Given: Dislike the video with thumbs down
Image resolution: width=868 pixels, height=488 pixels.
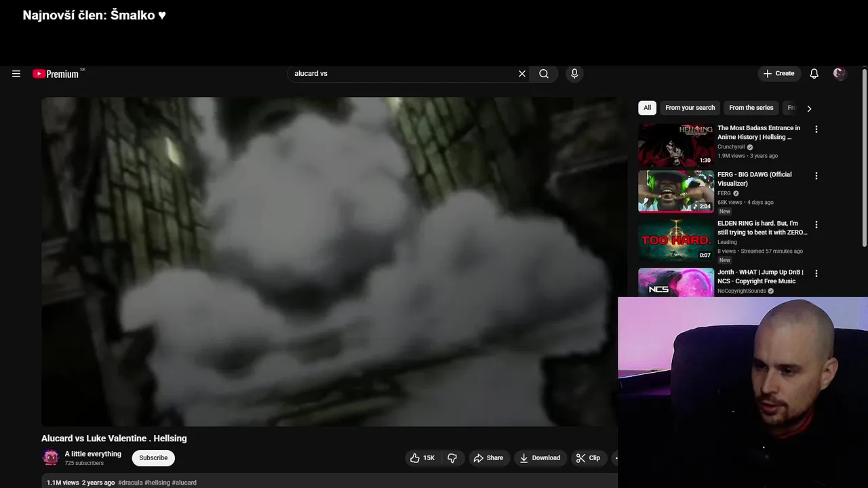Looking at the screenshot, I should tap(452, 458).
